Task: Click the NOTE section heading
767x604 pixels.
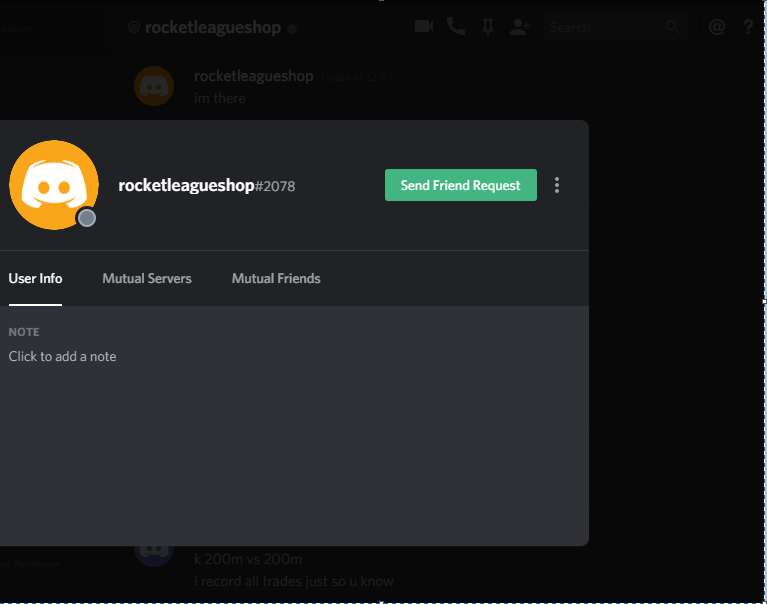Action: pos(23,332)
